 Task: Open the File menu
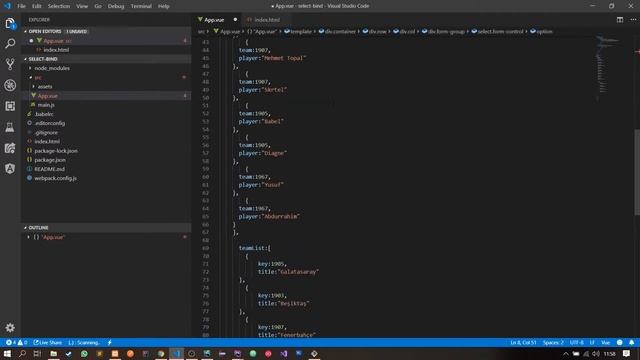[21, 6]
